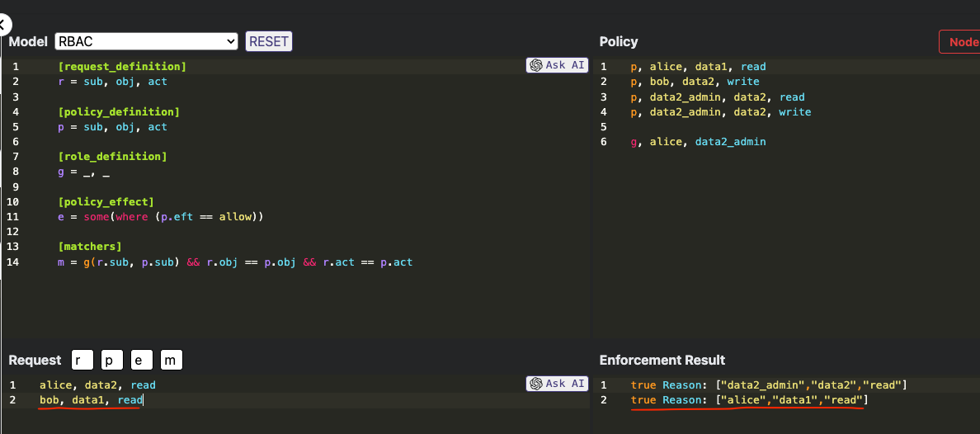Viewport: 980px width, 434px height.
Task: Click the [matchers] line
Action: pos(90,247)
